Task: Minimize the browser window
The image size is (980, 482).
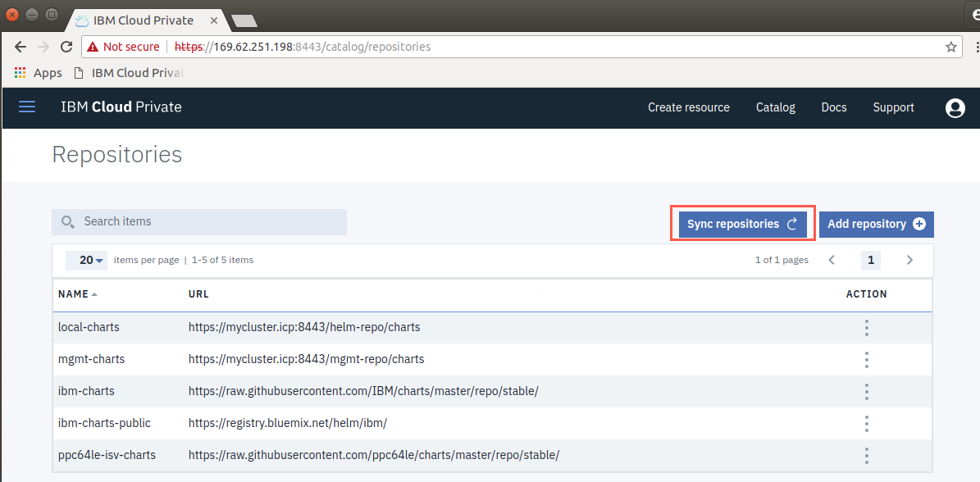Action: [x=32, y=14]
